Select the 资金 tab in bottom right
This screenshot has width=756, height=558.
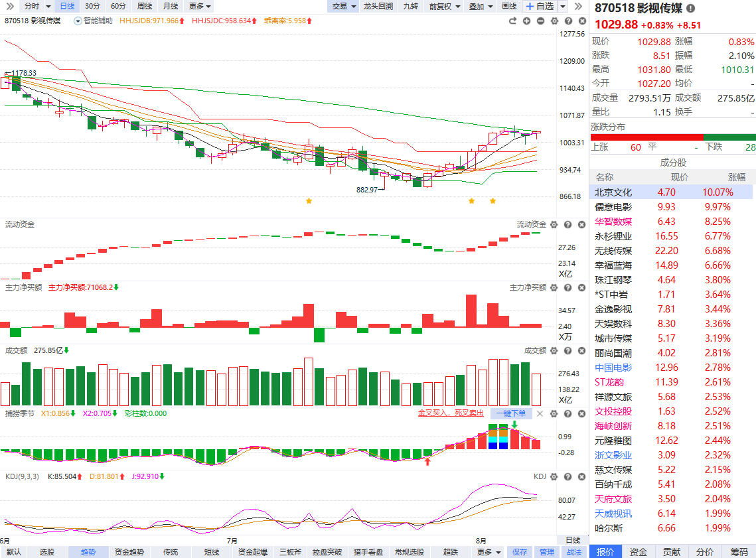point(639,552)
